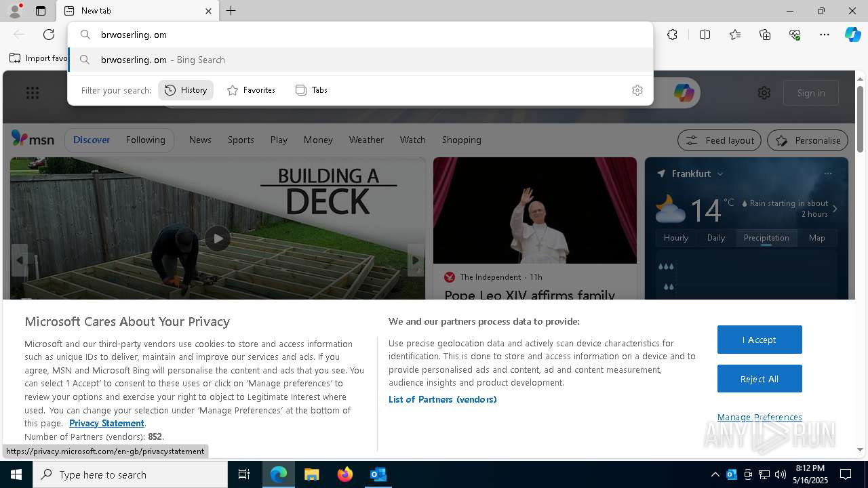Open MSN page settings gear
Viewport: 868px width, 488px height.
click(x=764, y=93)
